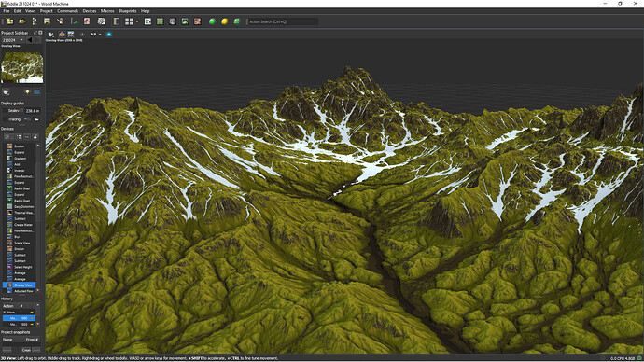Edit the 238.6 m scale value

tap(32, 111)
